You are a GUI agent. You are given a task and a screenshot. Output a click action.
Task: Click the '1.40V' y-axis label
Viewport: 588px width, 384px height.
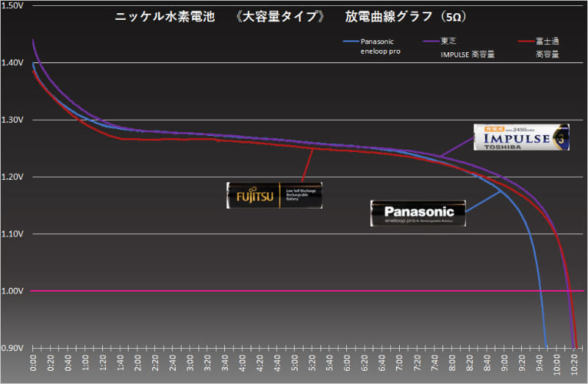(x=12, y=62)
